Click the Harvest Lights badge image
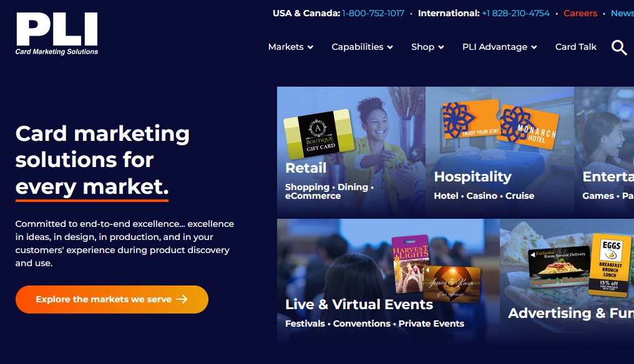 tap(411, 264)
